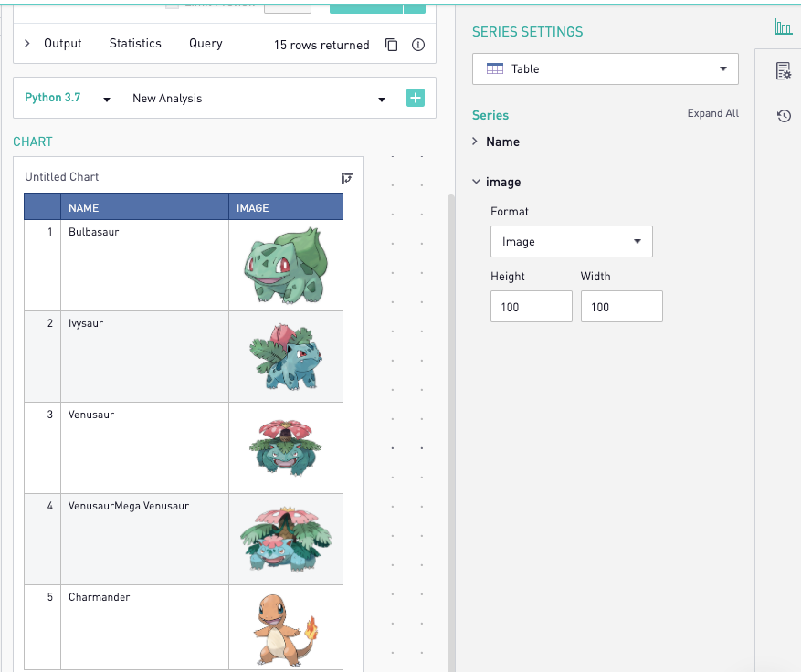Image resolution: width=801 pixels, height=672 pixels.
Task: Switch to the Statistics tab
Action: tap(135, 44)
